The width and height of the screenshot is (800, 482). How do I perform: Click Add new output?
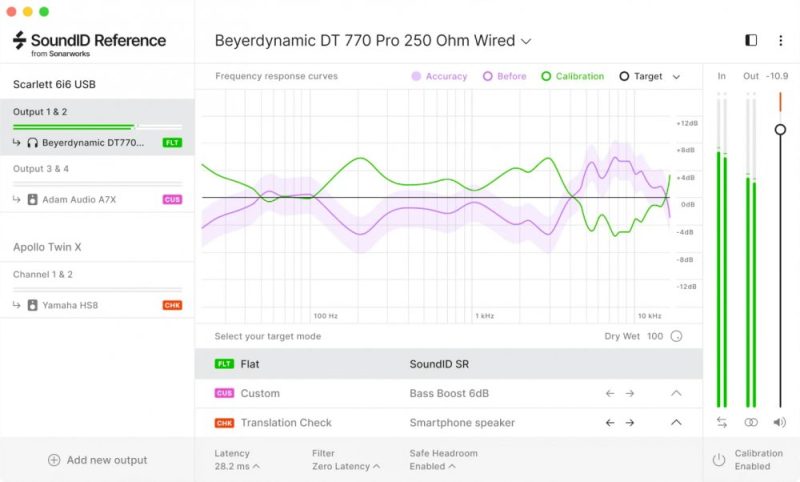97,460
